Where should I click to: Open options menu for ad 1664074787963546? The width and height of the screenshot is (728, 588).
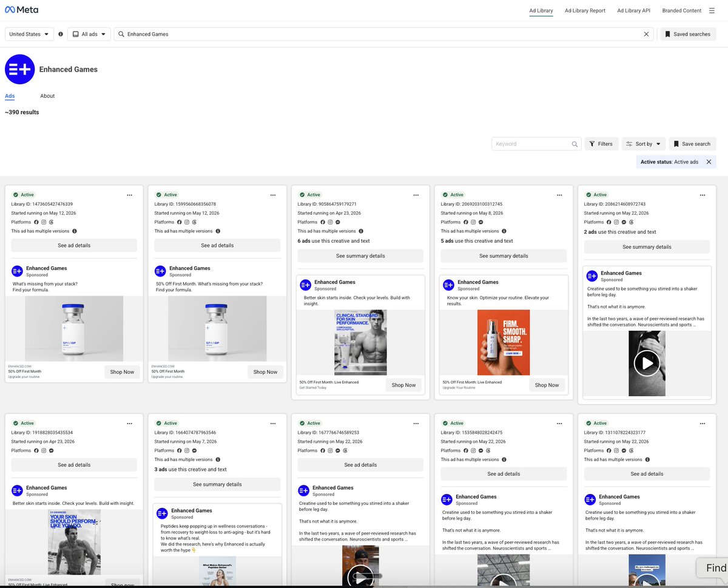point(272,424)
